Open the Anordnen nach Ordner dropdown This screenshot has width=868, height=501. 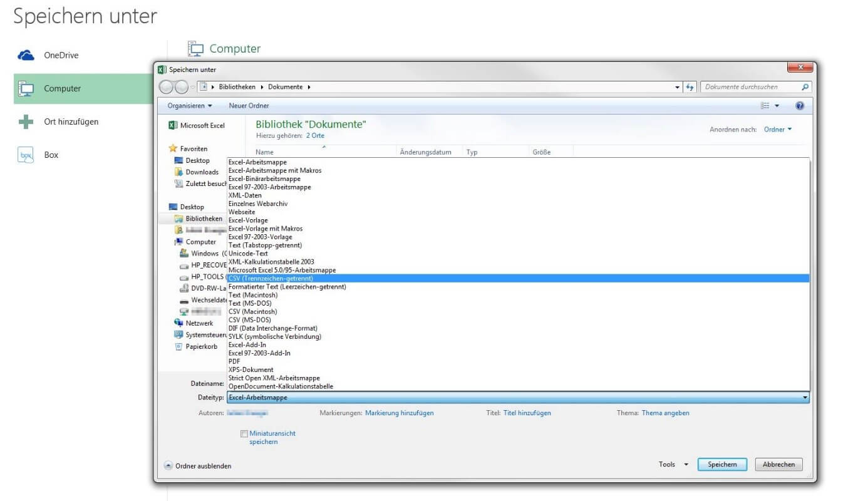pos(778,129)
